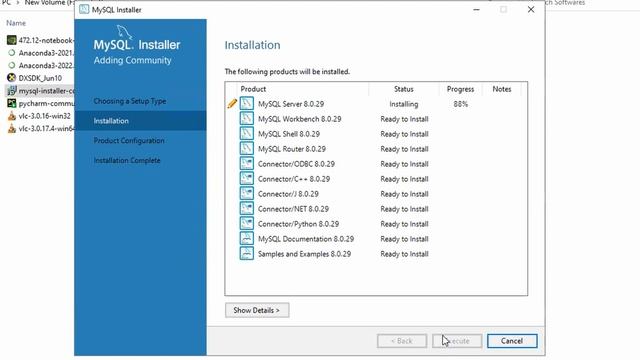
Task: Select the Choosing a Setup Type step
Action: click(x=130, y=101)
